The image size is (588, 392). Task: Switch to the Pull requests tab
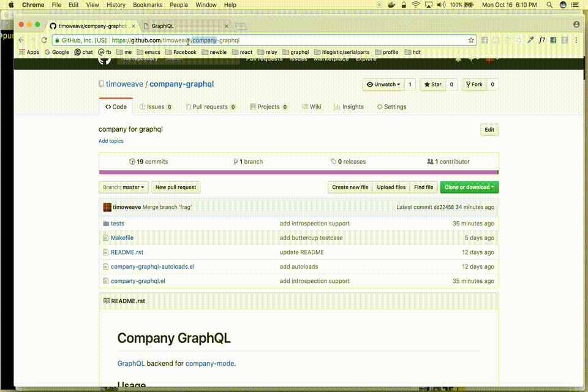tap(211, 107)
